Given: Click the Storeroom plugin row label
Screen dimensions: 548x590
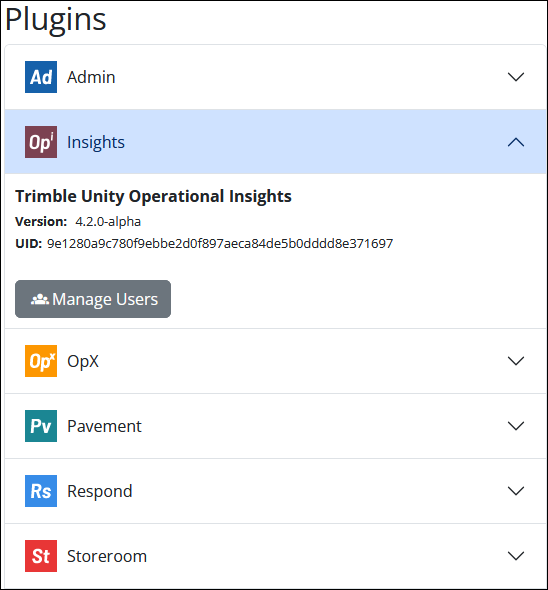Looking at the screenshot, I should coord(107,557).
